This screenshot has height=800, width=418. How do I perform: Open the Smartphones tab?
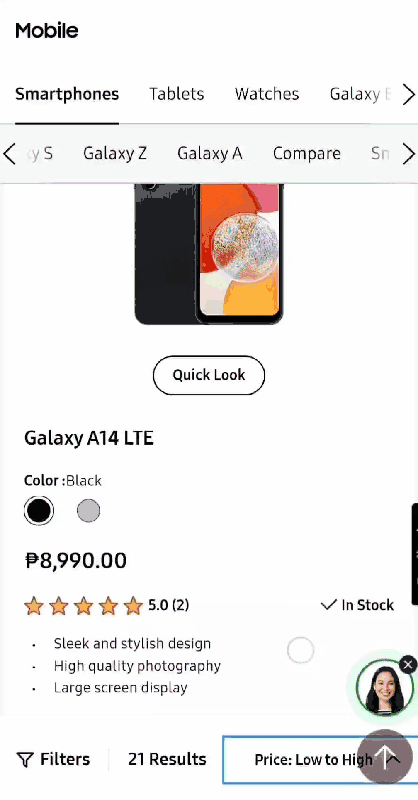[67, 94]
